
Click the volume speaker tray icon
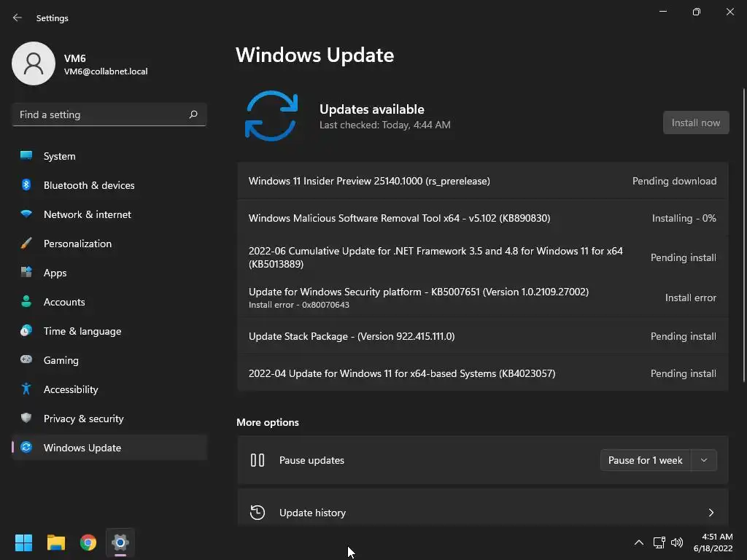676,542
